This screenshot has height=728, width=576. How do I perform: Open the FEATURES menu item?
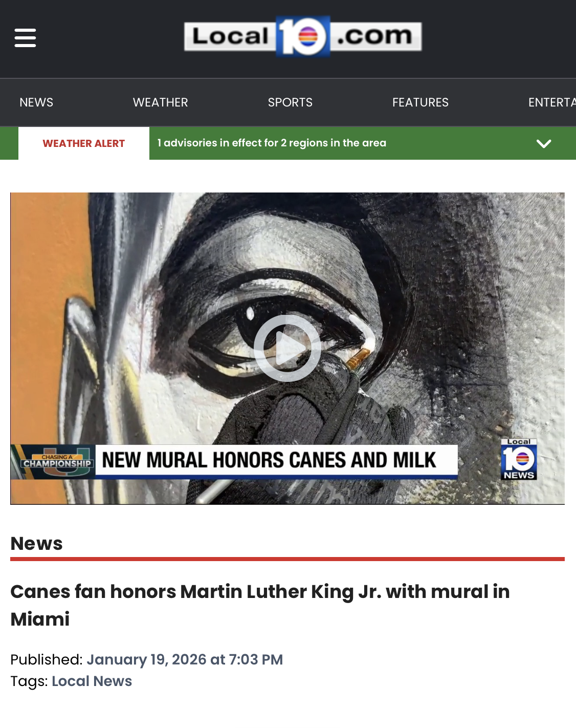[420, 102]
